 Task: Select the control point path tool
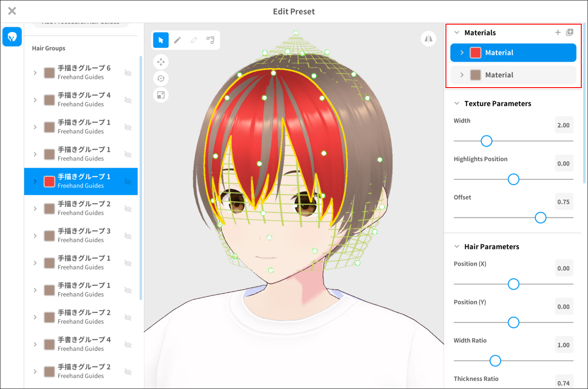tap(210, 40)
